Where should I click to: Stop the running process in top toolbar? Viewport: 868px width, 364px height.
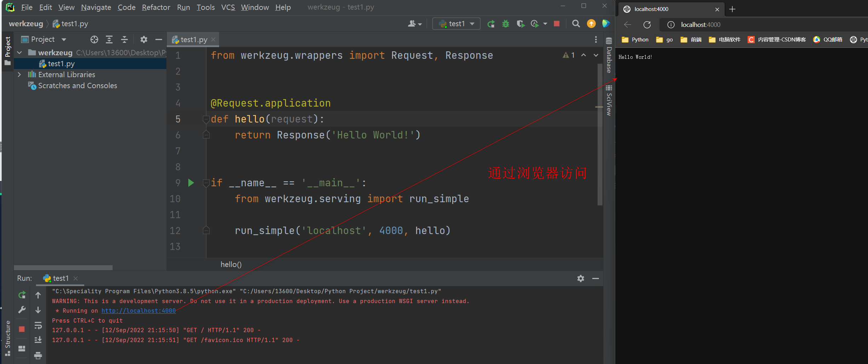coord(556,24)
